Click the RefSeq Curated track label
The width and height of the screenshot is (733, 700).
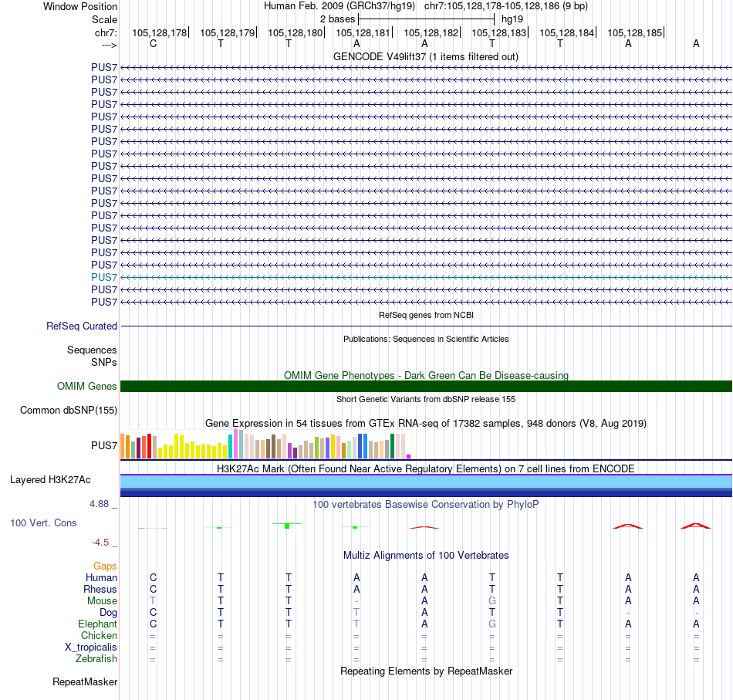tap(81, 326)
